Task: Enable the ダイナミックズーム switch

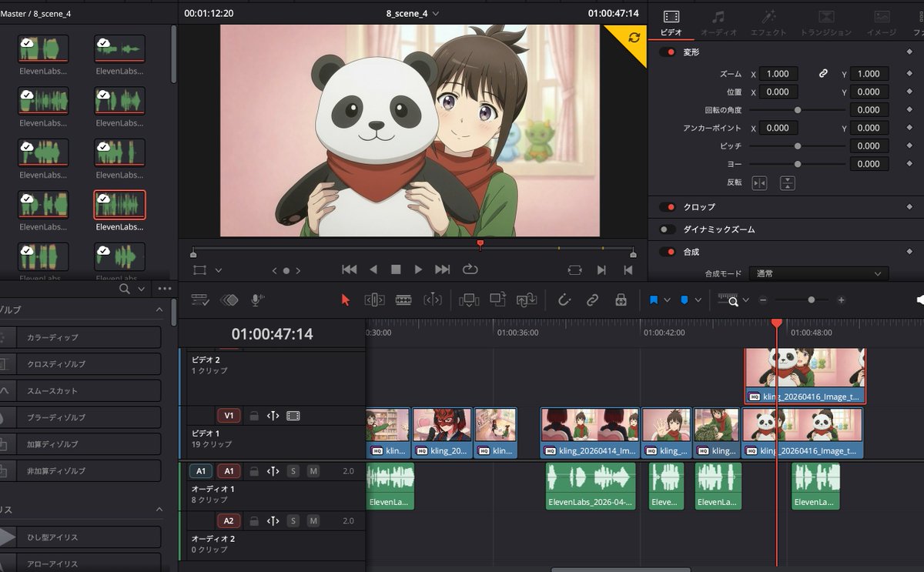Action: 668,229
